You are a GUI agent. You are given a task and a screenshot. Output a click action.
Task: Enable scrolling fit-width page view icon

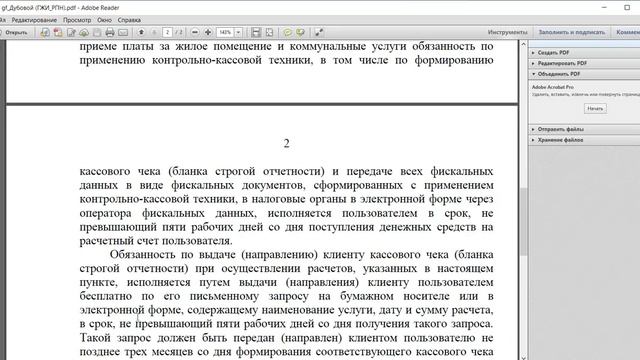[256, 32]
